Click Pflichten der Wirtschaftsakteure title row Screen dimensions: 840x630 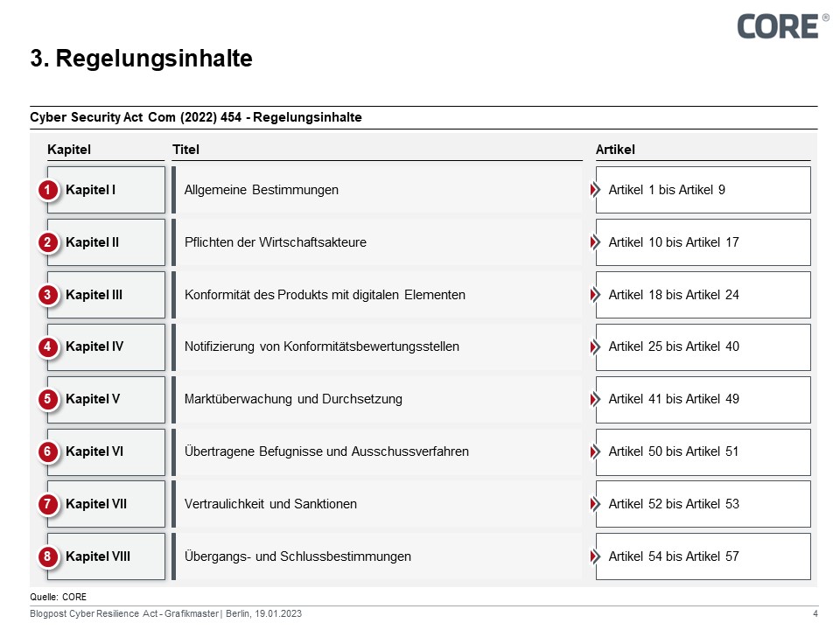(x=376, y=242)
